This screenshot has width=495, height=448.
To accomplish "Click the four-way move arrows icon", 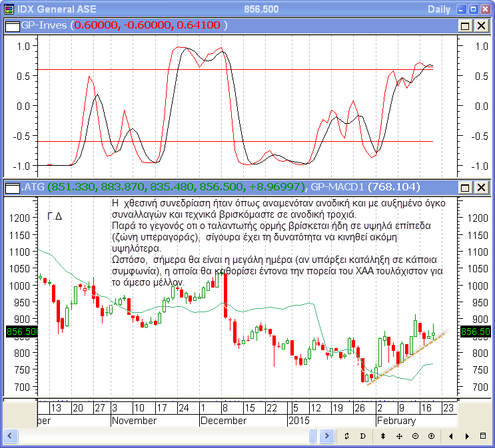I will [x=399, y=436].
